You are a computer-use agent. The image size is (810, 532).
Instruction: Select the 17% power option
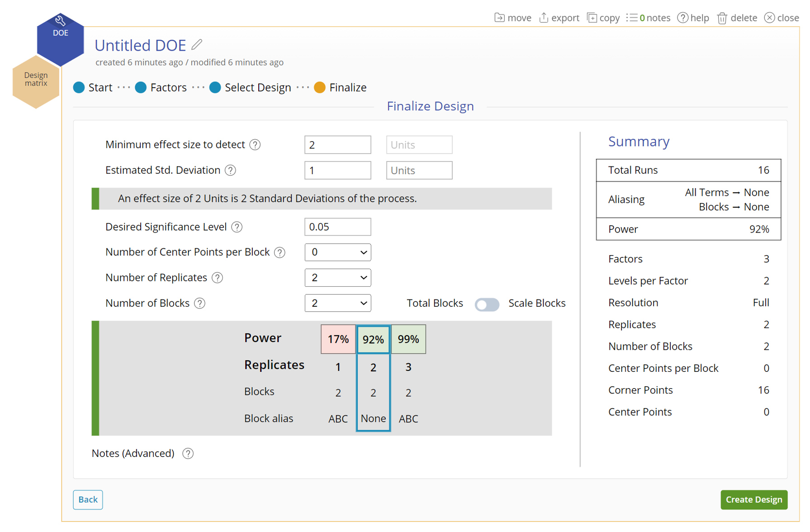click(x=338, y=339)
